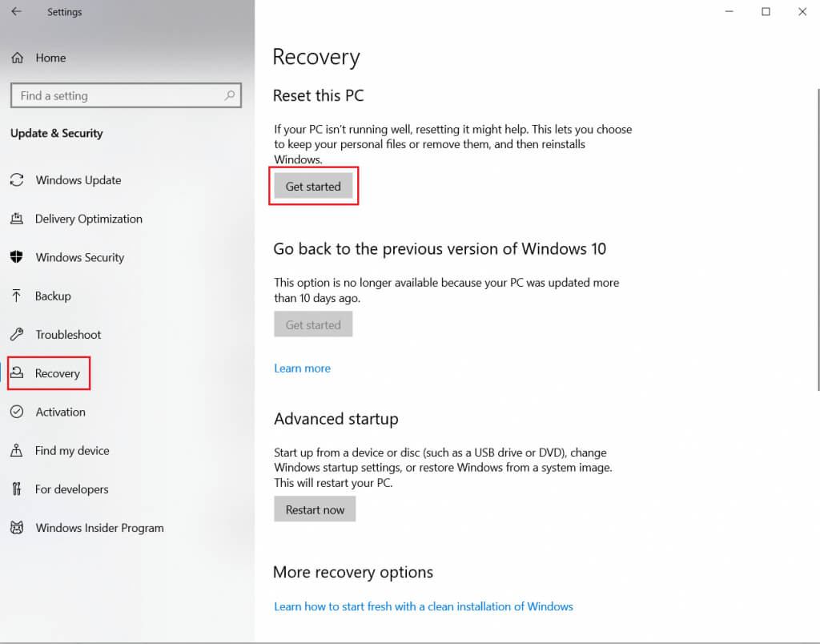Open the Recovery settings page

pos(57,373)
